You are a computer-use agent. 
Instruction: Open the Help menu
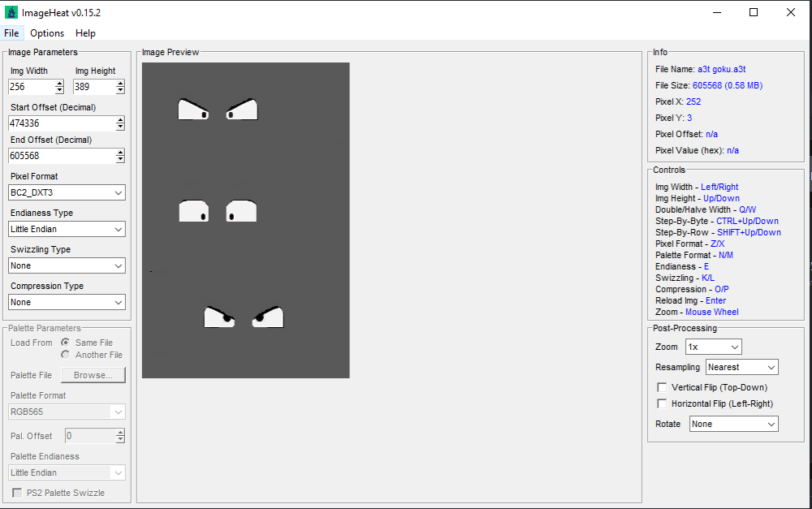point(85,33)
